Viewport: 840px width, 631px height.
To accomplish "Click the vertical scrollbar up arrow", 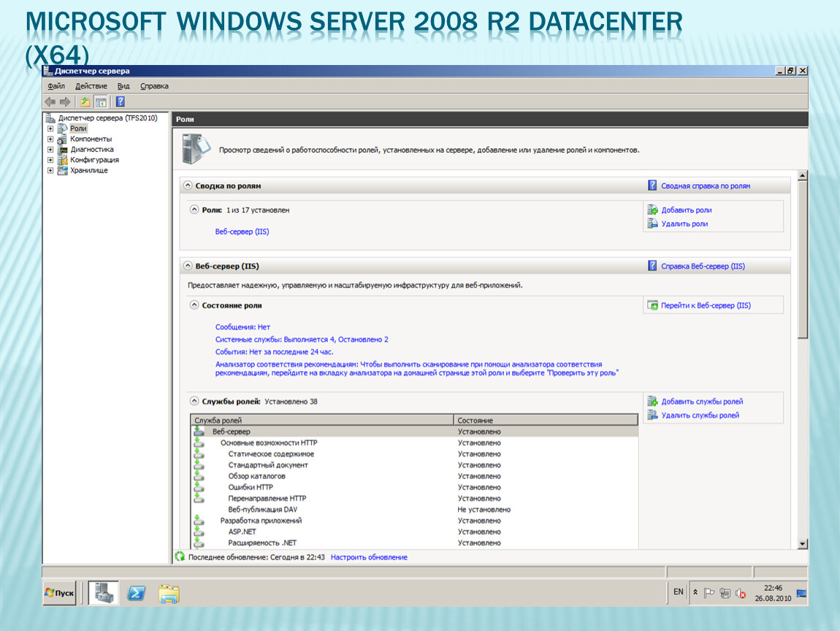I will pyautogui.click(x=802, y=176).
